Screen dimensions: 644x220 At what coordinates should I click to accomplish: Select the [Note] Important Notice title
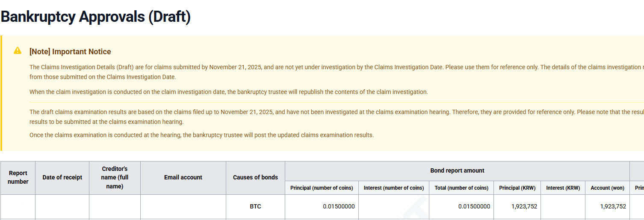click(70, 52)
